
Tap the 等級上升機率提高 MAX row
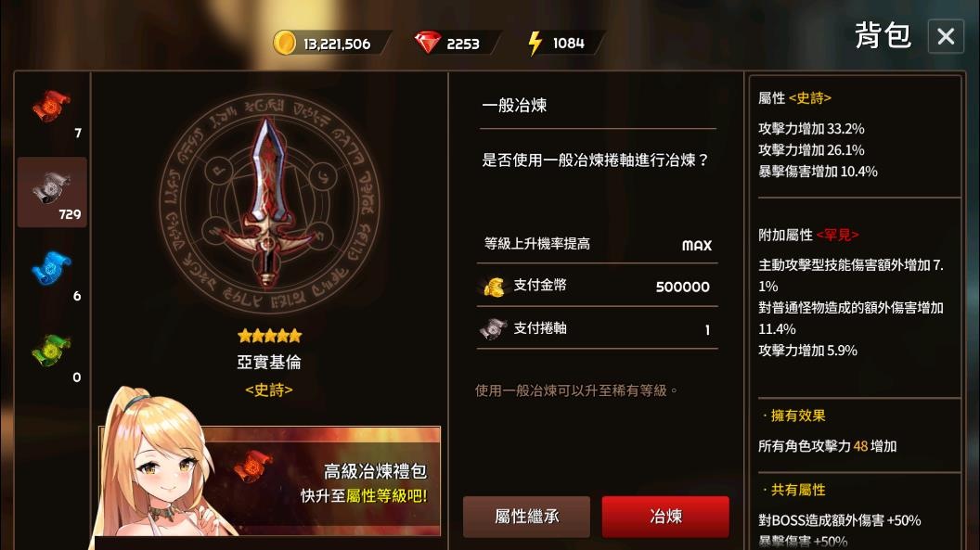[x=598, y=244]
